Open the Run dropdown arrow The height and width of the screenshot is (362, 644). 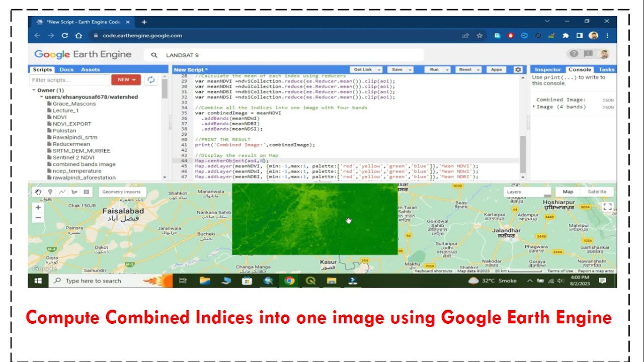click(x=447, y=70)
